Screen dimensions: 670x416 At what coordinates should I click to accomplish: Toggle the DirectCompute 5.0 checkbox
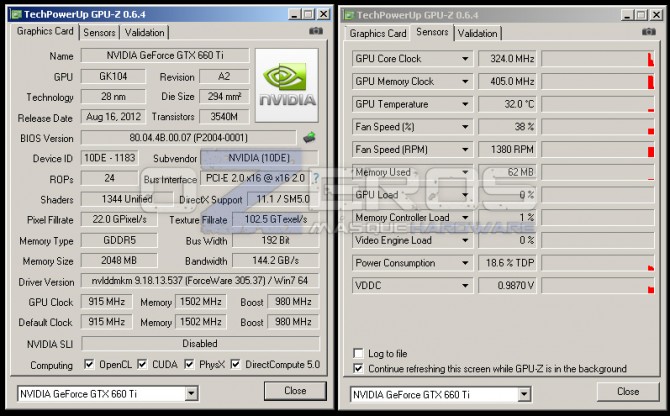[235, 364]
